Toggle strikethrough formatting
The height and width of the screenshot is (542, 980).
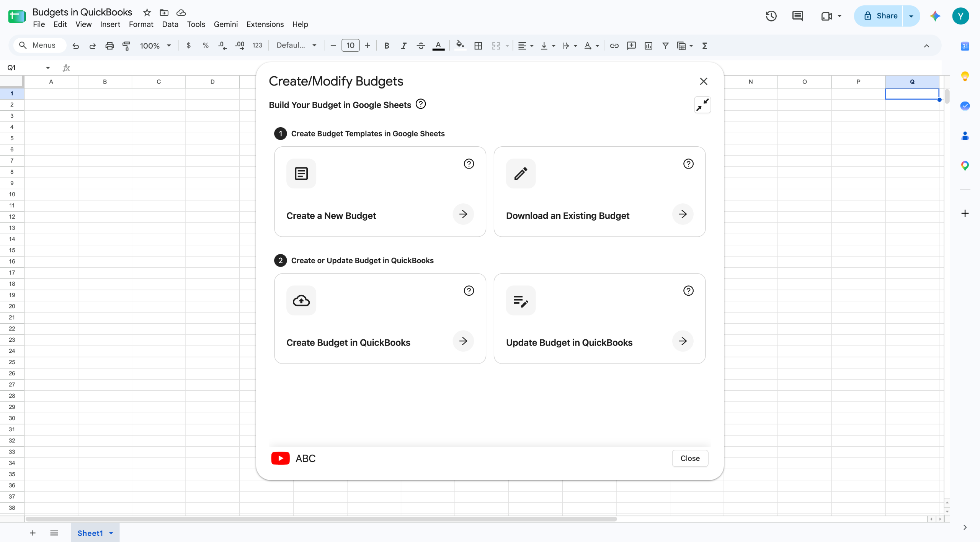tap(421, 46)
